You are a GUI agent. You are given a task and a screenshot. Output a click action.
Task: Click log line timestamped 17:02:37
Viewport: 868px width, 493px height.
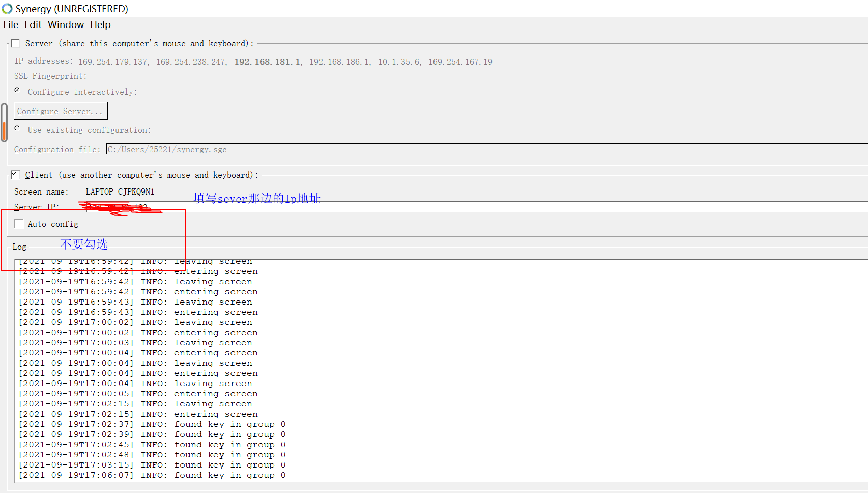[152, 424]
